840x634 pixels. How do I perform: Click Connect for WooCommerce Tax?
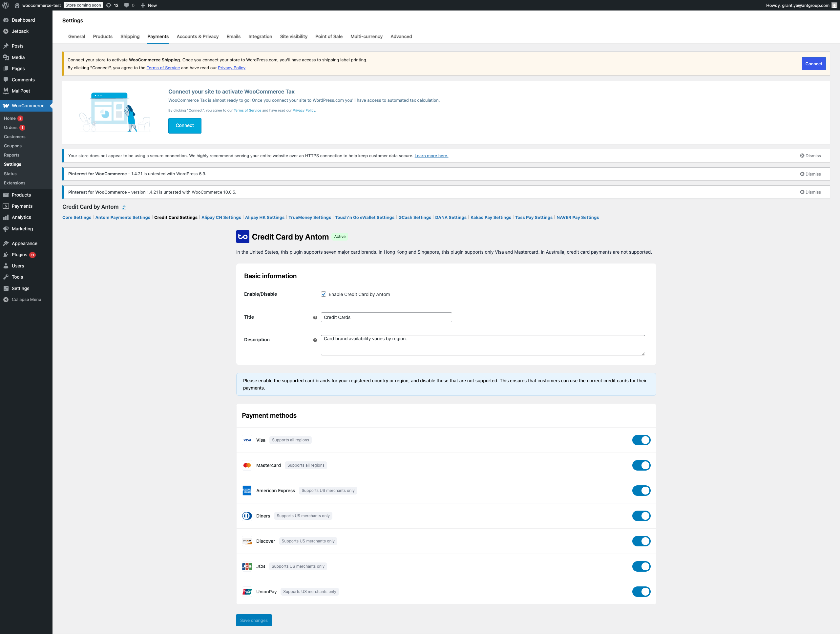coord(184,126)
